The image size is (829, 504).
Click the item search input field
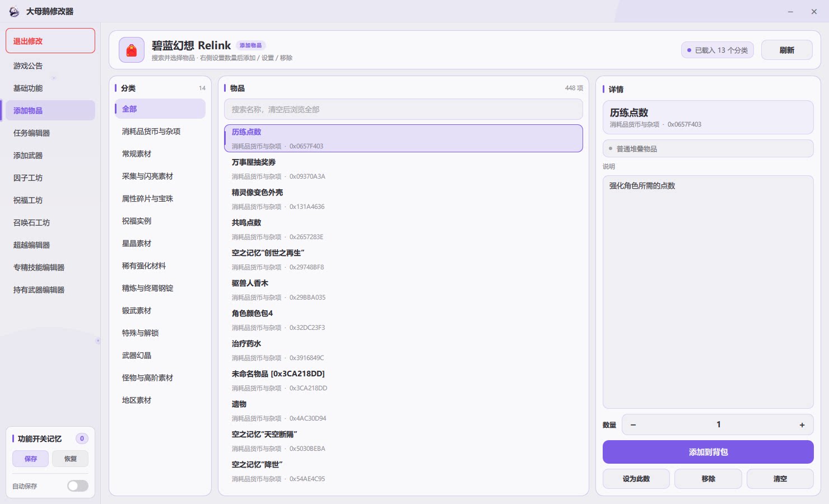[403, 109]
